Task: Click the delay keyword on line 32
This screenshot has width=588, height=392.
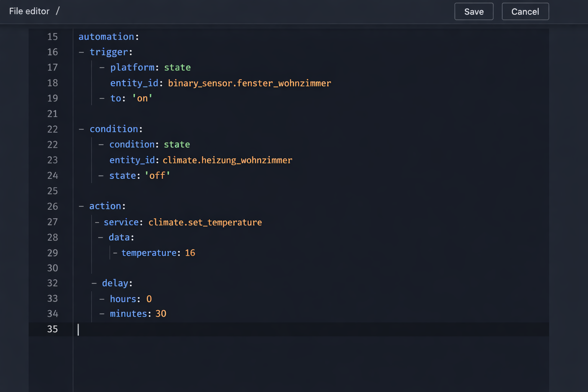Action: click(x=115, y=283)
